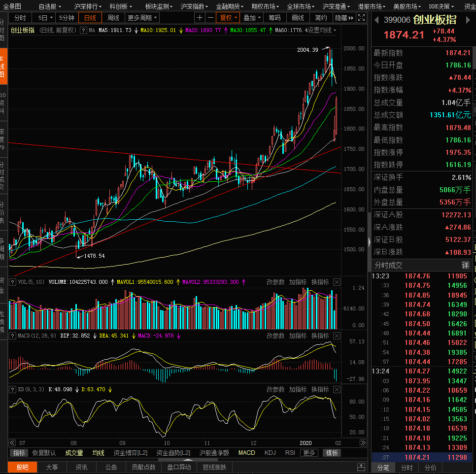Switch to 分时 intraday view
476x474 pixels.
click(20, 18)
